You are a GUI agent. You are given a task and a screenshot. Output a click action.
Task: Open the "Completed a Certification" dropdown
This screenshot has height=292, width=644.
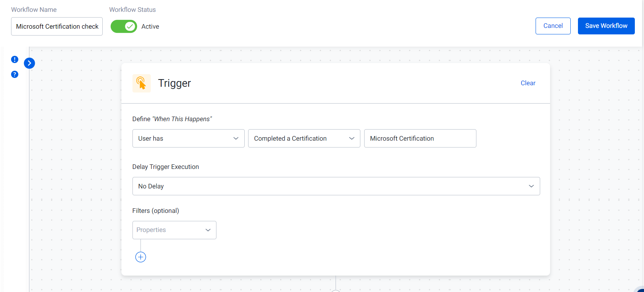[304, 138]
